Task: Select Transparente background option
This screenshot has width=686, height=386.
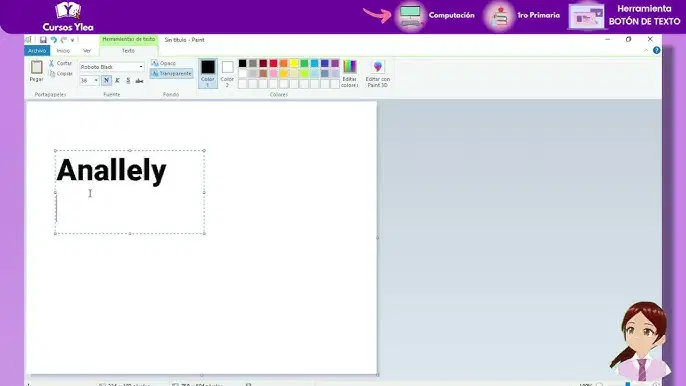Action: pyautogui.click(x=172, y=74)
